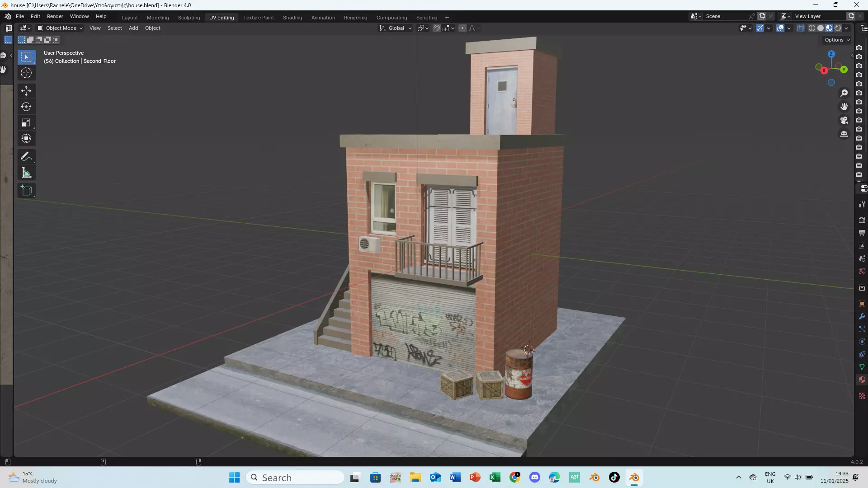The height and width of the screenshot is (488, 868).
Task: Open the Texture properties tab
Action: coord(862,396)
